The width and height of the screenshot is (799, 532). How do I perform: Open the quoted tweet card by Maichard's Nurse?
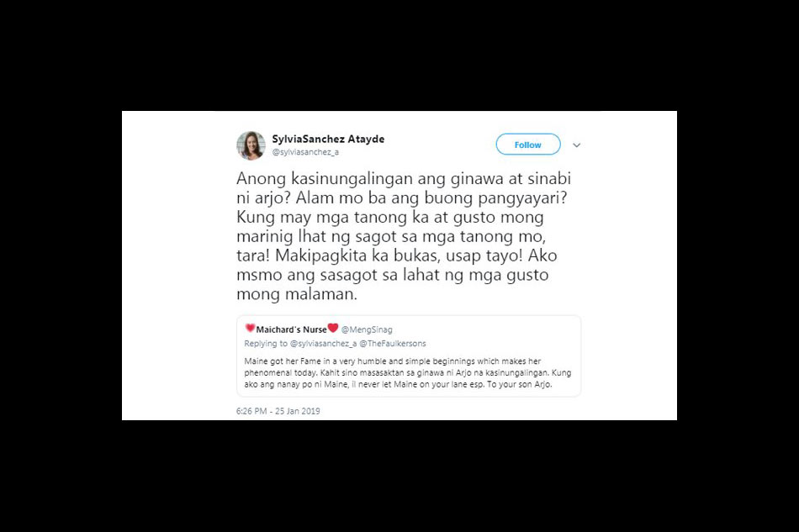click(x=409, y=356)
